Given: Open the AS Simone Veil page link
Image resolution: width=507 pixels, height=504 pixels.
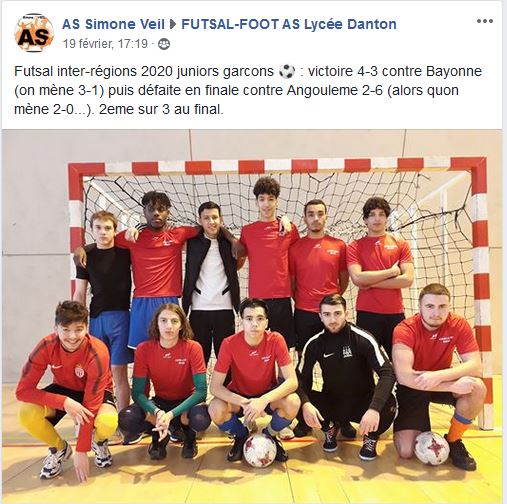Looking at the screenshot, I should [x=113, y=24].
